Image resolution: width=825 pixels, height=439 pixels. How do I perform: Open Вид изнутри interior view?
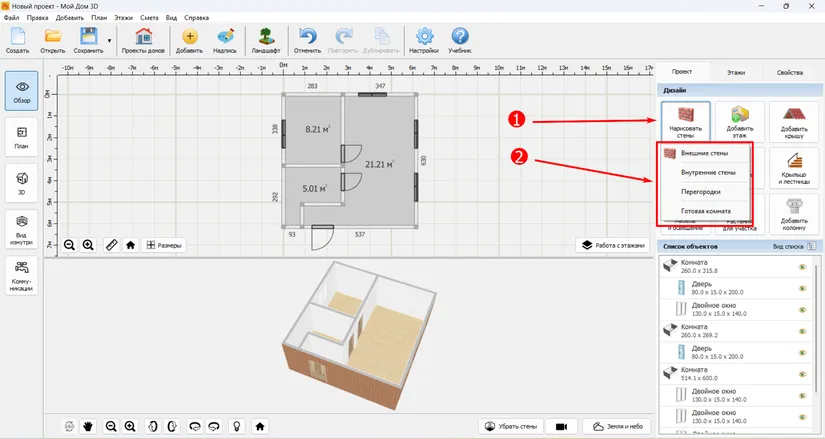(22, 230)
